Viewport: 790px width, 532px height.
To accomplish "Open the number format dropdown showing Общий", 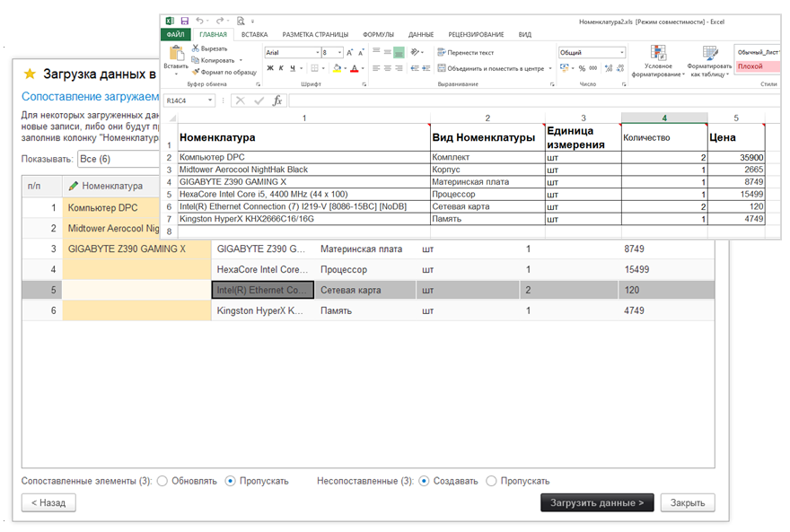I will click(x=620, y=53).
